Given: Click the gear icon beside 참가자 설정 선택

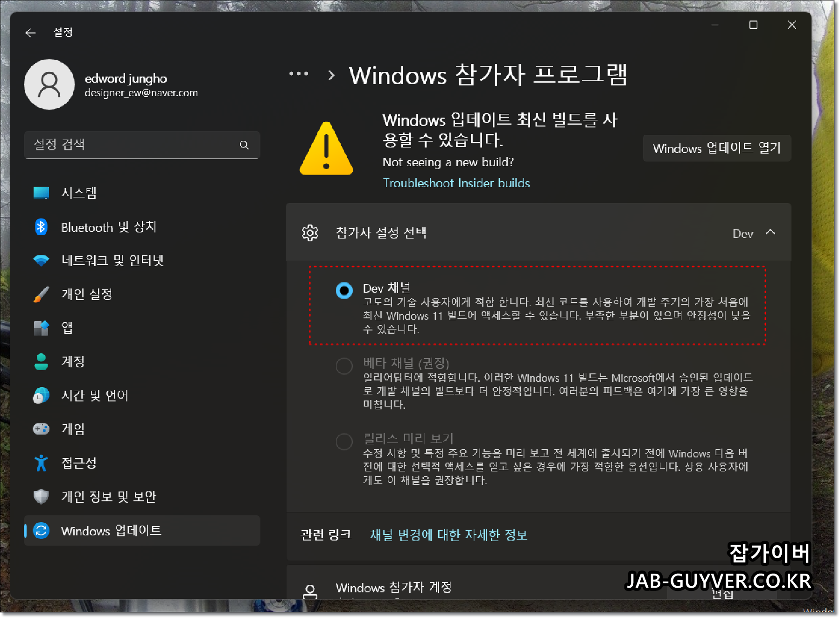Looking at the screenshot, I should pos(310,232).
